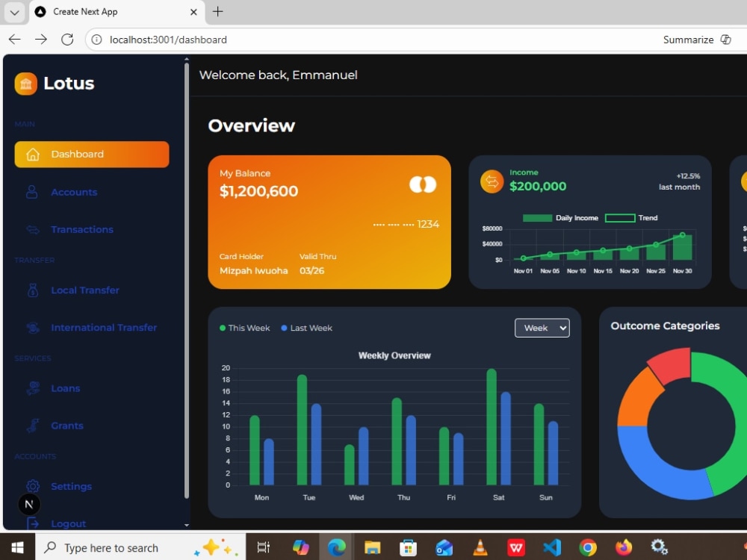Reload the dashboard page
The image size is (747, 560).
point(67,40)
